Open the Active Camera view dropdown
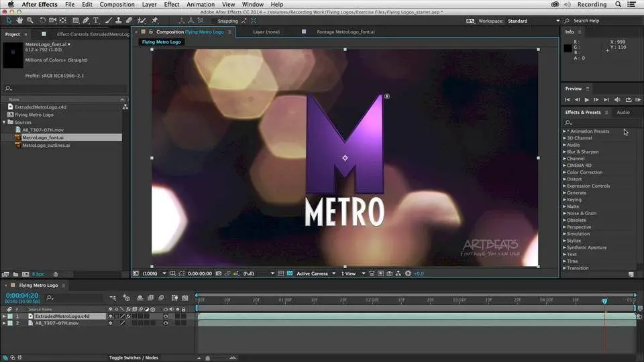The image size is (644, 362). 314,274
